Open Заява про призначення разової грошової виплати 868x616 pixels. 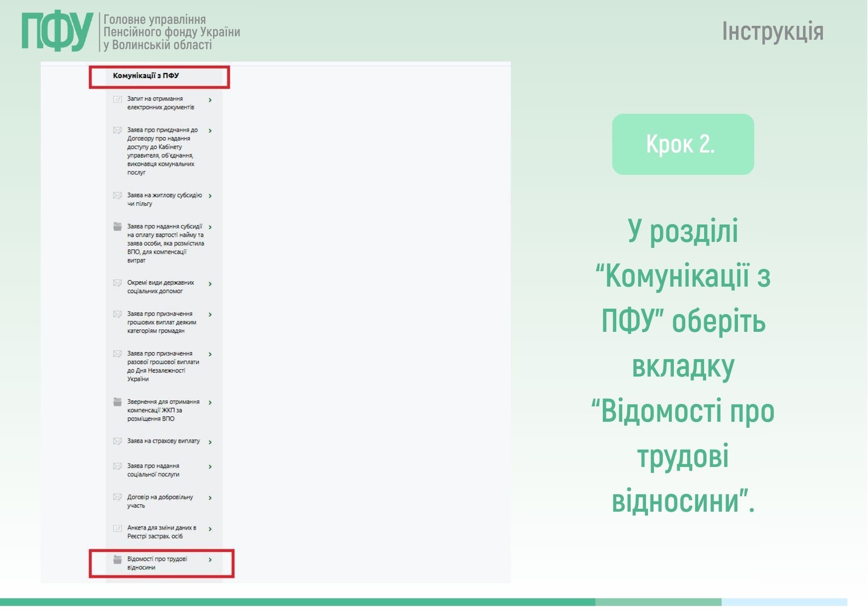(x=162, y=366)
